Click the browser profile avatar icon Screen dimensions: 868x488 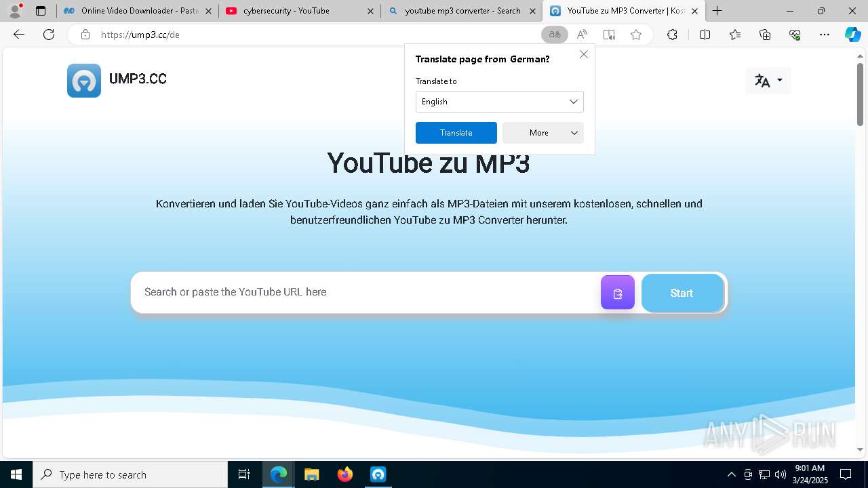coord(15,11)
